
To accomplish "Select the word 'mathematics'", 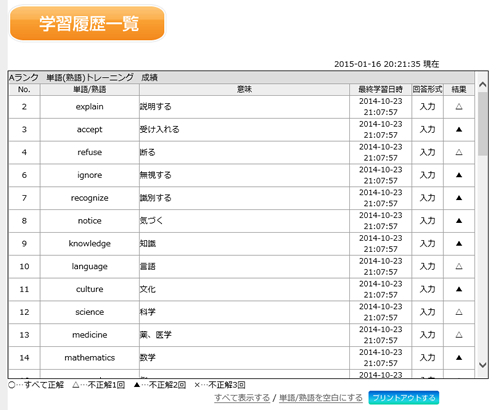I will coord(90,358).
